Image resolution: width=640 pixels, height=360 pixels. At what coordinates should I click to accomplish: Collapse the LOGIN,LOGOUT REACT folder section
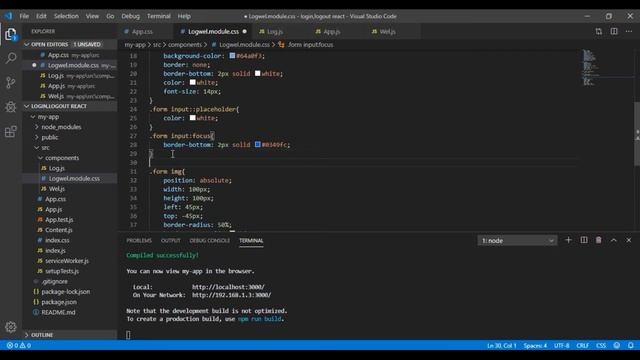(x=27, y=106)
